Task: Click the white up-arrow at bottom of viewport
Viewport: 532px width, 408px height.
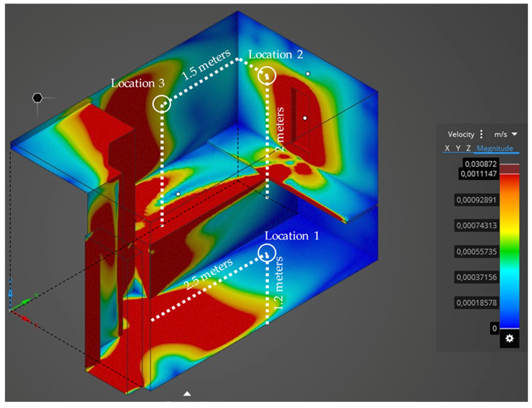Action: pyautogui.click(x=187, y=394)
